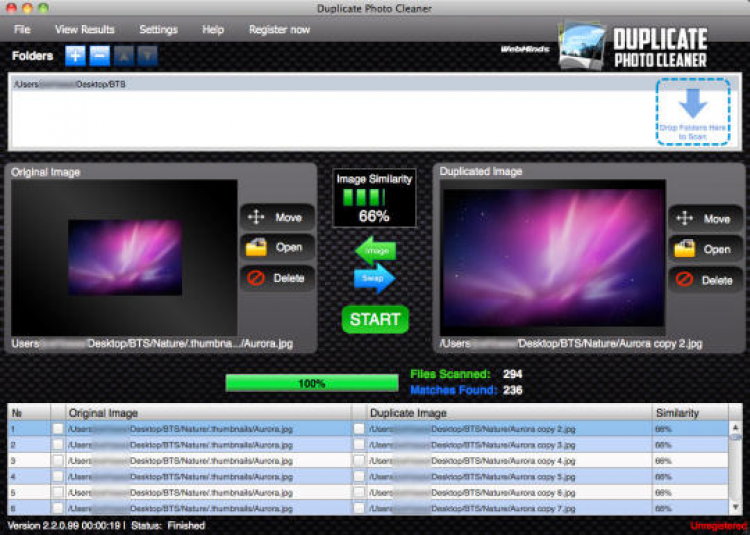Open the View Results menu
This screenshot has width=750, height=535.
tap(85, 30)
